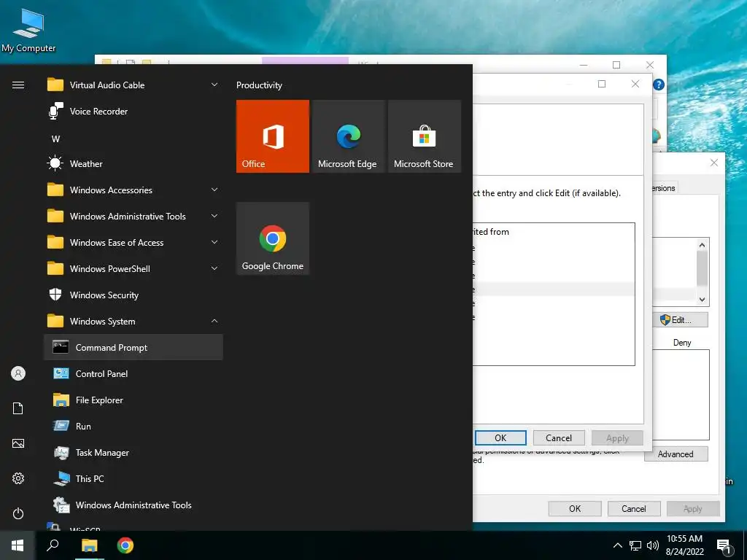Open the Office tile
This screenshot has height=560, width=747.
[273, 136]
